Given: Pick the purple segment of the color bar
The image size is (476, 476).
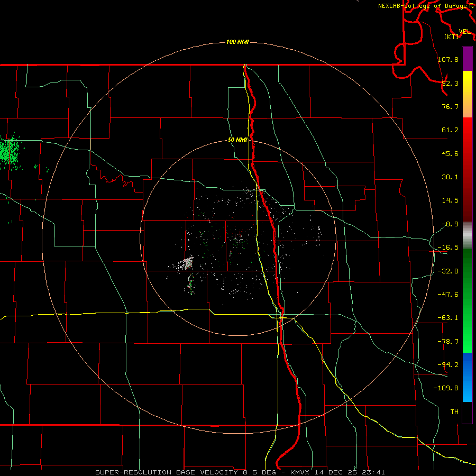Looking at the screenshot, I should coord(467,59).
